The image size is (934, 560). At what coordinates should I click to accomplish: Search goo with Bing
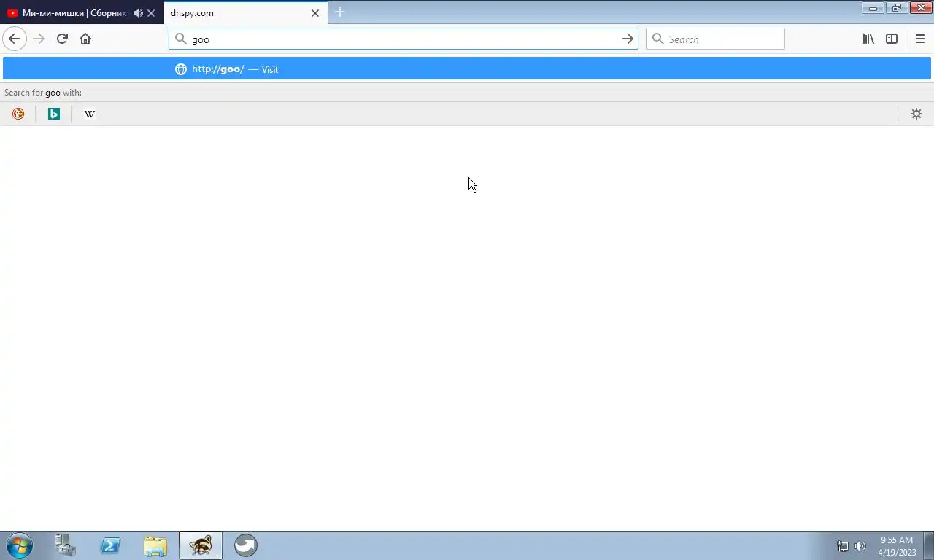[54, 114]
